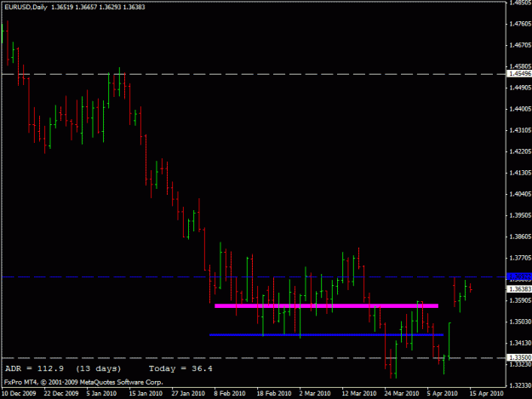Click the current price 1.36383 label
The image size is (532, 399).
point(519,289)
